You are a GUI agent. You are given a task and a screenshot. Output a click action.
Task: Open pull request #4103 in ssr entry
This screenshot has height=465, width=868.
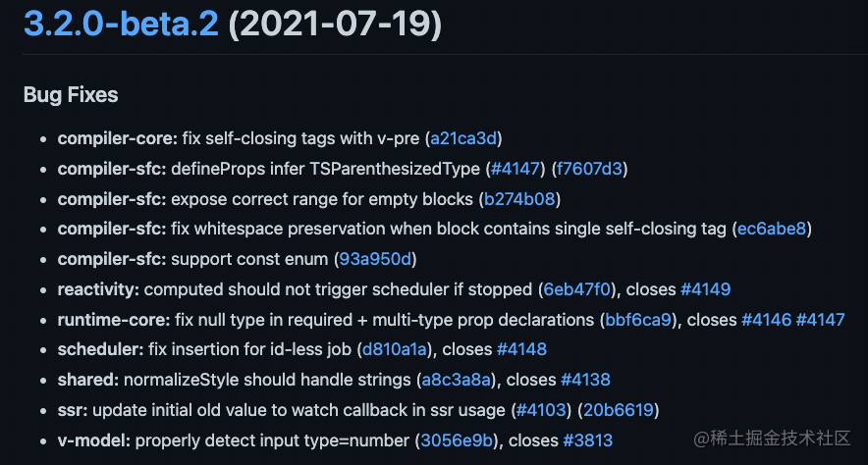pyautogui.click(x=541, y=410)
